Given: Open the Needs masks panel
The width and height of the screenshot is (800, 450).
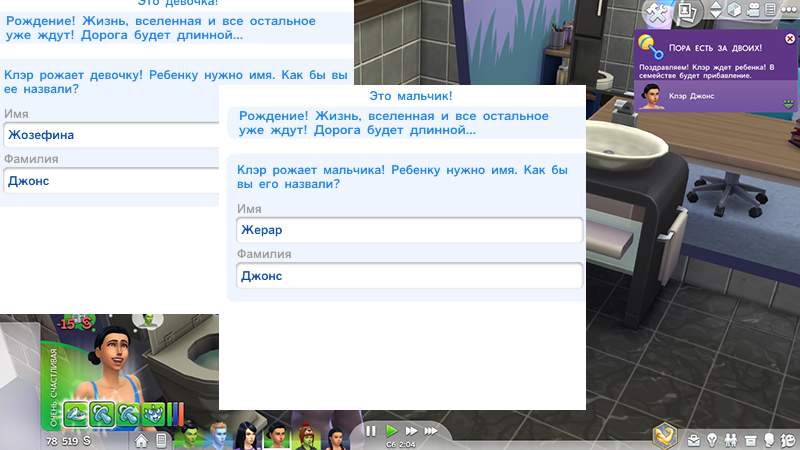Looking at the screenshot, I should point(788,440).
